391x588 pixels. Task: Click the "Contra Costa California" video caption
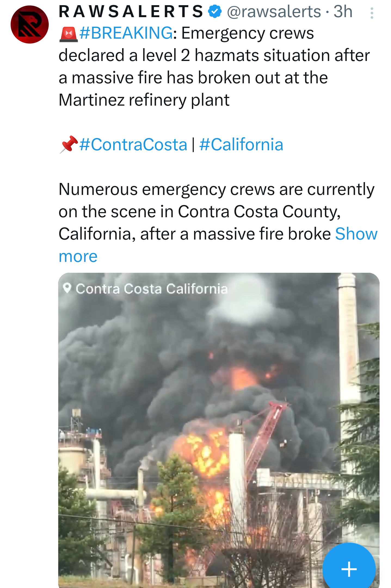pos(152,289)
